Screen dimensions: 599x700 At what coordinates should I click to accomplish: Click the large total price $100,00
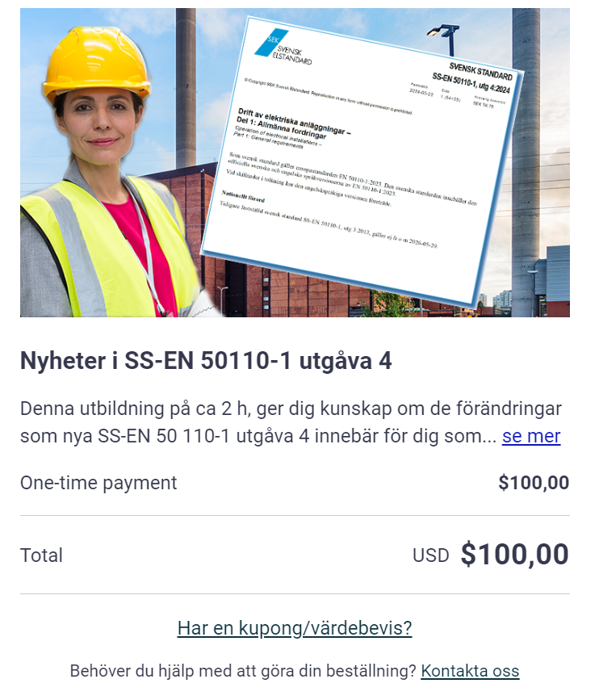[515, 554]
